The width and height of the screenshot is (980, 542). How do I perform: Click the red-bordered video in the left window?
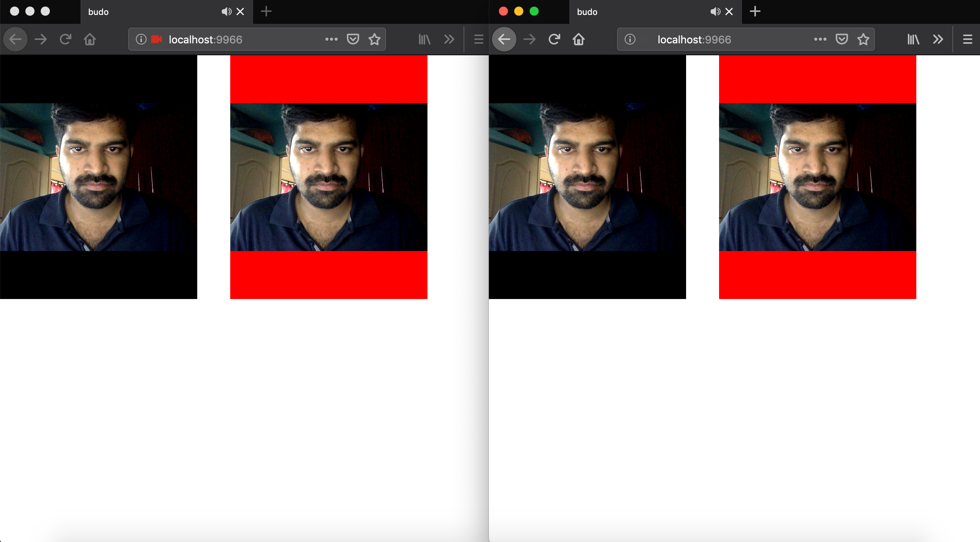click(328, 177)
